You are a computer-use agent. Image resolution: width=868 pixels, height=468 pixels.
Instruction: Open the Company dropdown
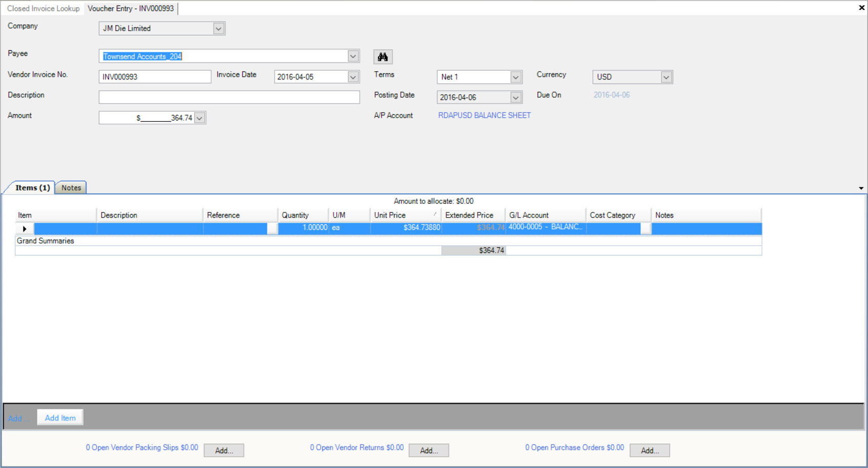pyautogui.click(x=219, y=29)
